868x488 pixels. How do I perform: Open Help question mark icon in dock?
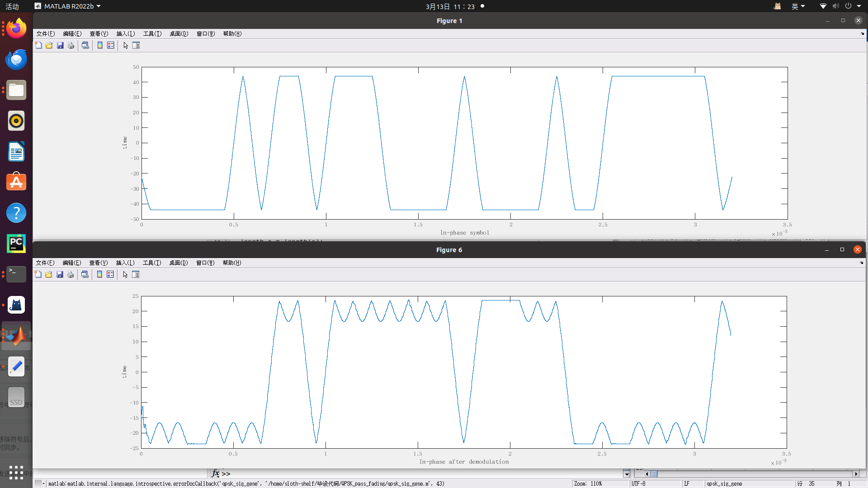[16, 213]
